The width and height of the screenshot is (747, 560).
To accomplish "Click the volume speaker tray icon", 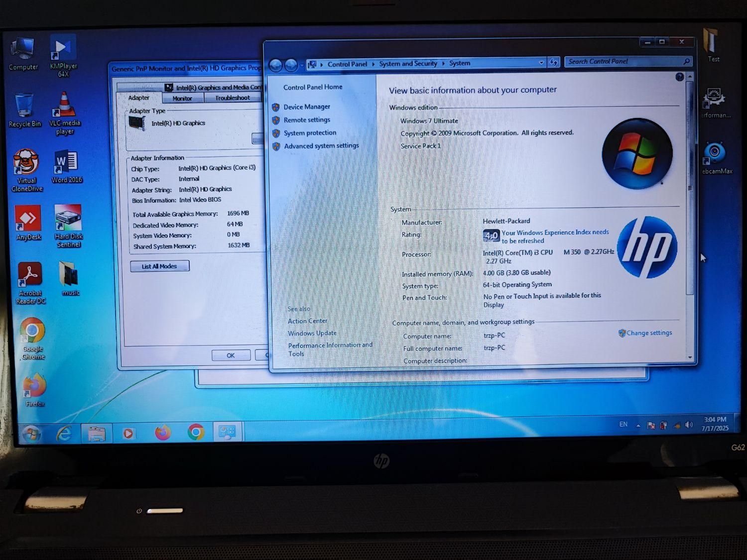I will pos(689,425).
